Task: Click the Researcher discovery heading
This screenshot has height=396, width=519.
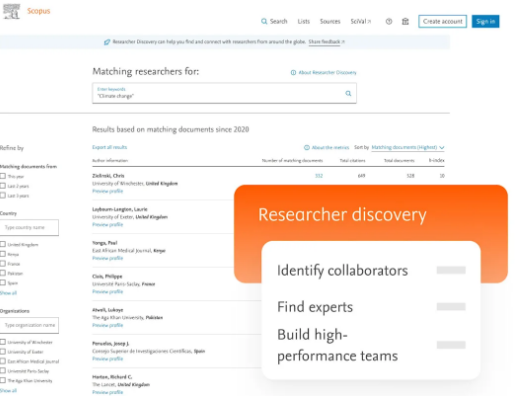Action: tap(342, 215)
